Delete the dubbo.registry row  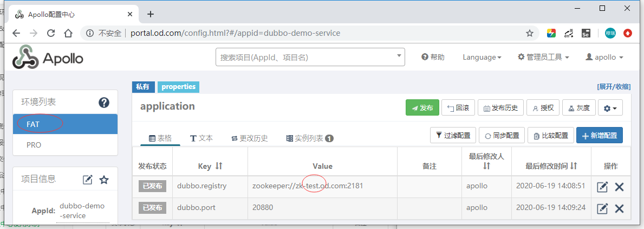pos(620,187)
